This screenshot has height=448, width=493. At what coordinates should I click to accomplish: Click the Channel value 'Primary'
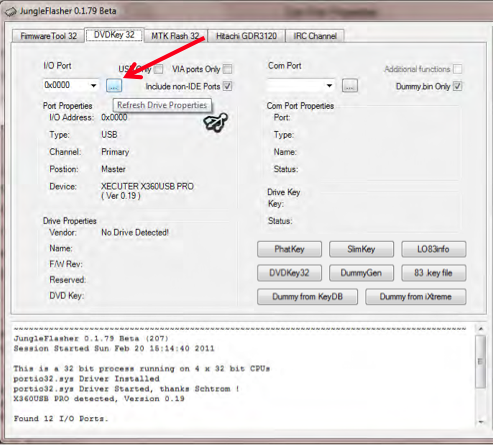pyautogui.click(x=115, y=152)
